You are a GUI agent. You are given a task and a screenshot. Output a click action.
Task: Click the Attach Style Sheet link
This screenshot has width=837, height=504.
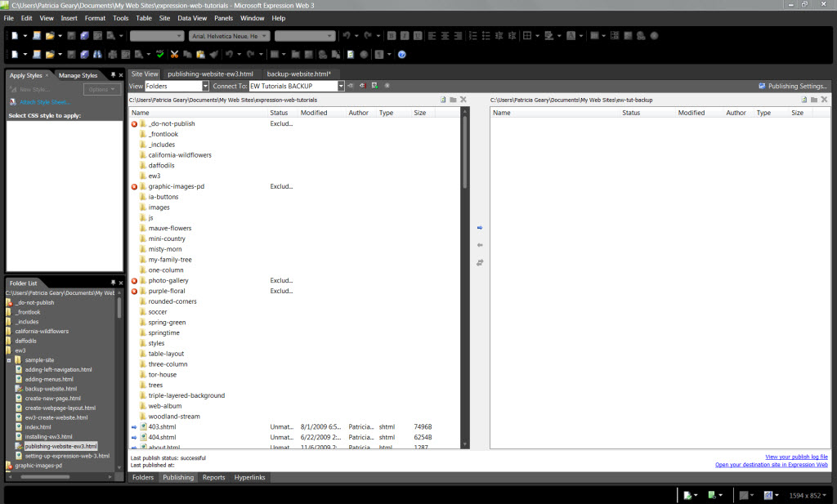pyautogui.click(x=45, y=102)
